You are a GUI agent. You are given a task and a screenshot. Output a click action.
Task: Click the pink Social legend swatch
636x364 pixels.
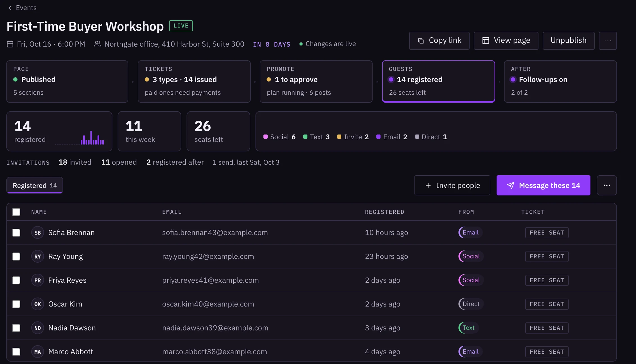click(265, 137)
